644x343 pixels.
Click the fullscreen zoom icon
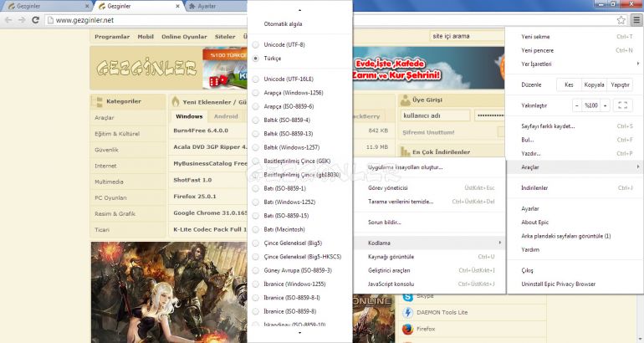pyautogui.click(x=622, y=105)
